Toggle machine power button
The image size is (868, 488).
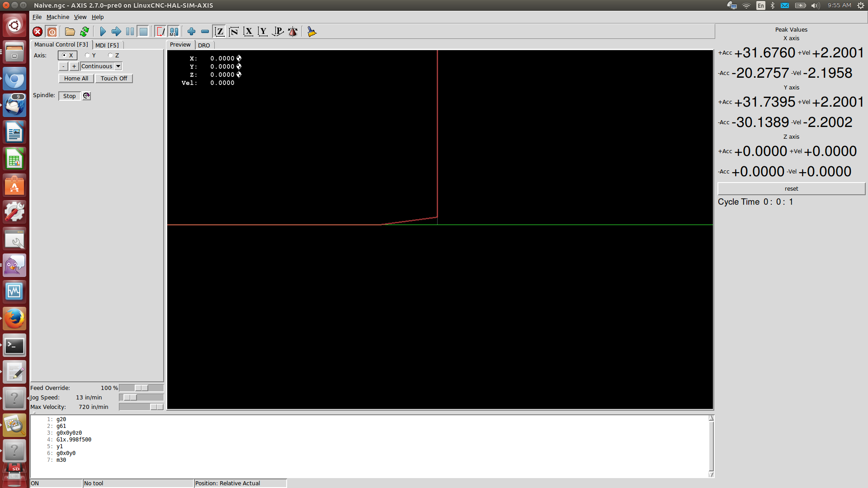(x=52, y=32)
